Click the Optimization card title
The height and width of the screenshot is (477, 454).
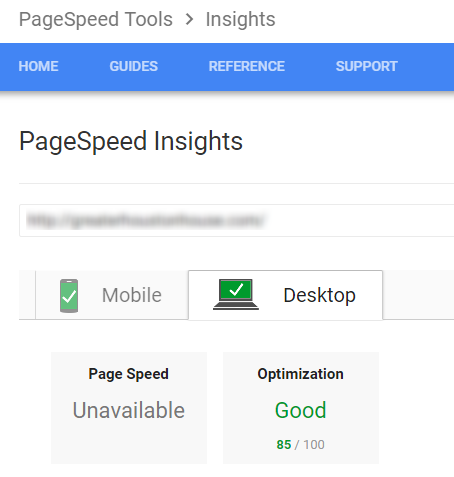pos(300,374)
